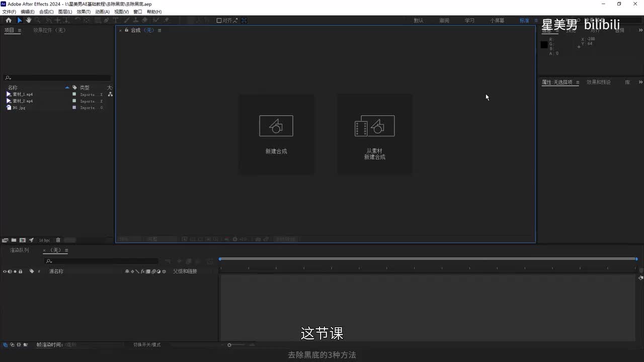Toggle the lock column header in timeline

[x=21, y=271]
